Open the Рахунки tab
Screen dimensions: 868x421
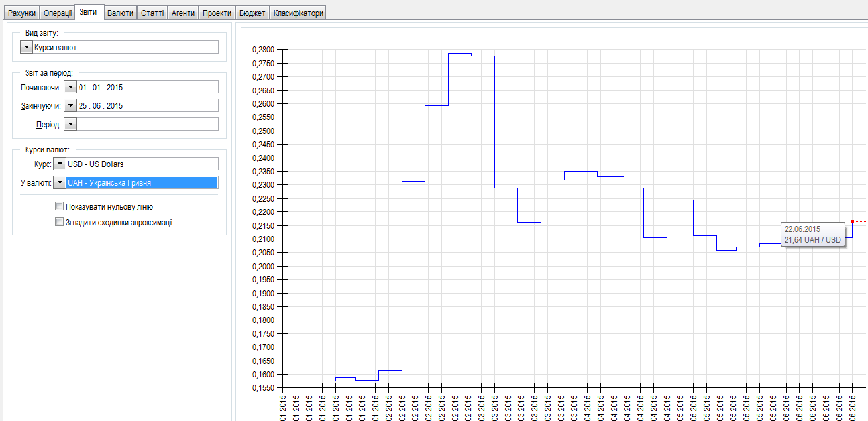pyautogui.click(x=21, y=13)
